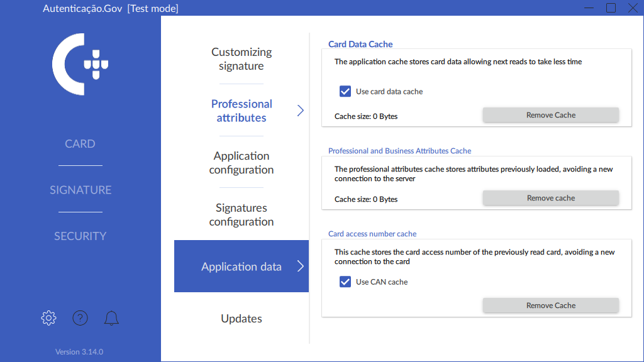Switch to Signatures configuration page
The height and width of the screenshot is (362, 644).
coord(241,215)
